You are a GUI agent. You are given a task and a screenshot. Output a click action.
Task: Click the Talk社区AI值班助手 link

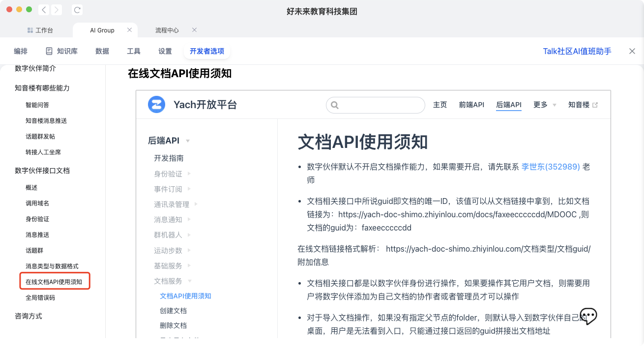pyautogui.click(x=577, y=51)
